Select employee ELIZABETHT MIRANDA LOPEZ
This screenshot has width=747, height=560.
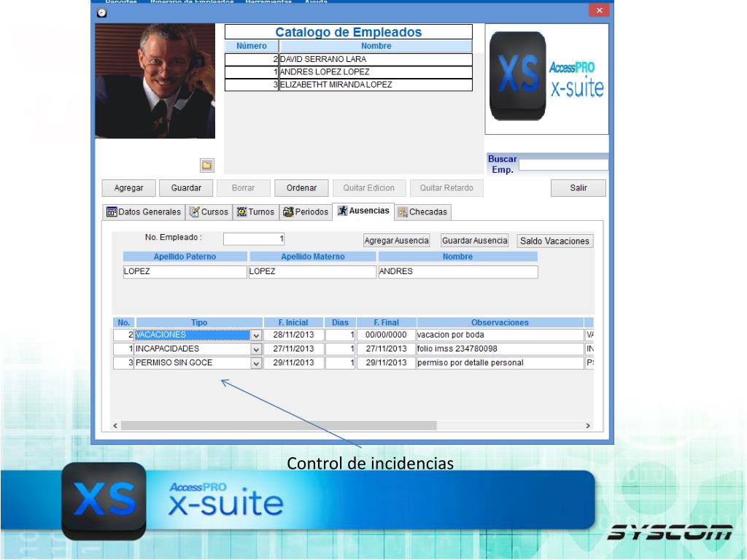tap(348, 85)
